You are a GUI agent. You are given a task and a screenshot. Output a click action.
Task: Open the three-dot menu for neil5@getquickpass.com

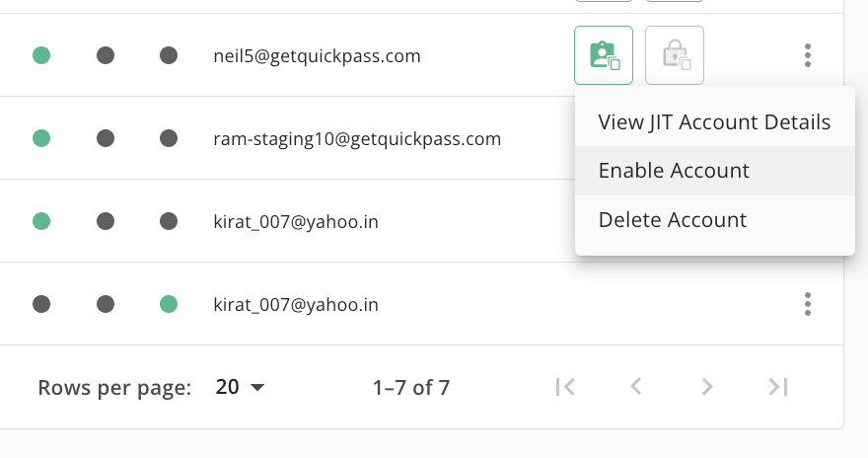pos(808,55)
